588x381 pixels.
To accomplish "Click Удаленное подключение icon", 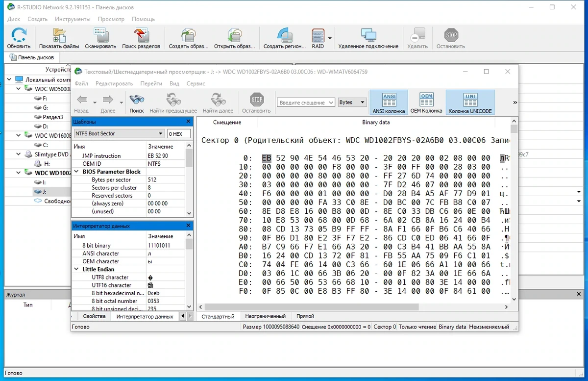I will [x=368, y=38].
